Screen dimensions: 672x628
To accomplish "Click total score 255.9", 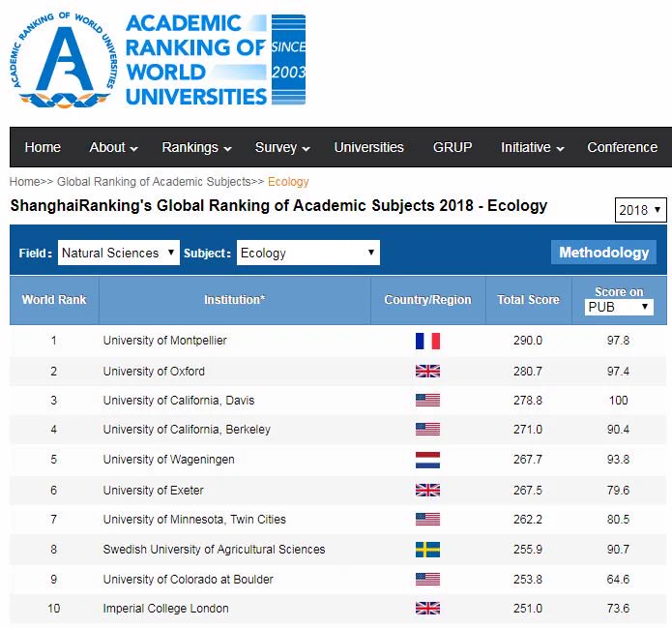I will tap(528, 549).
